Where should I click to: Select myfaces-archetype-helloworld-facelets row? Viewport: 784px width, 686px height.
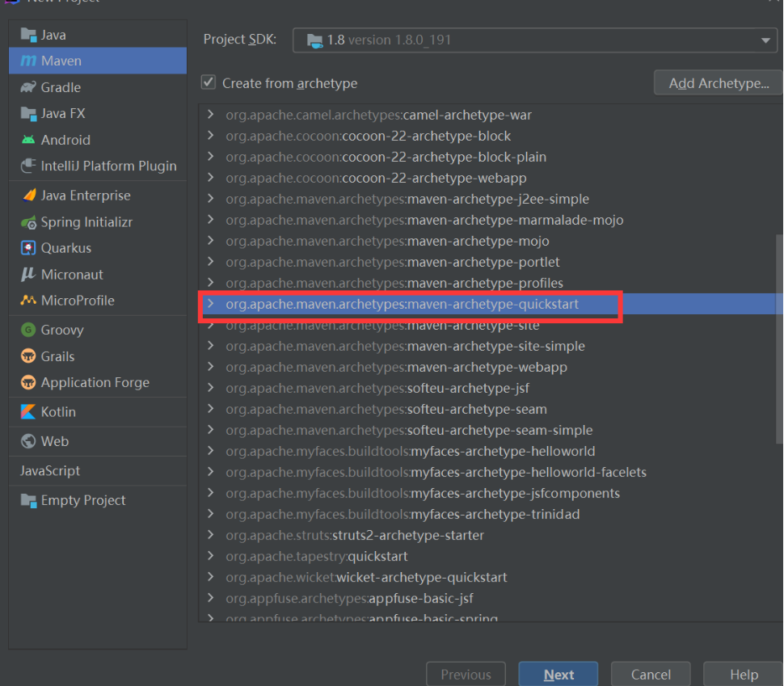click(x=490, y=472)
